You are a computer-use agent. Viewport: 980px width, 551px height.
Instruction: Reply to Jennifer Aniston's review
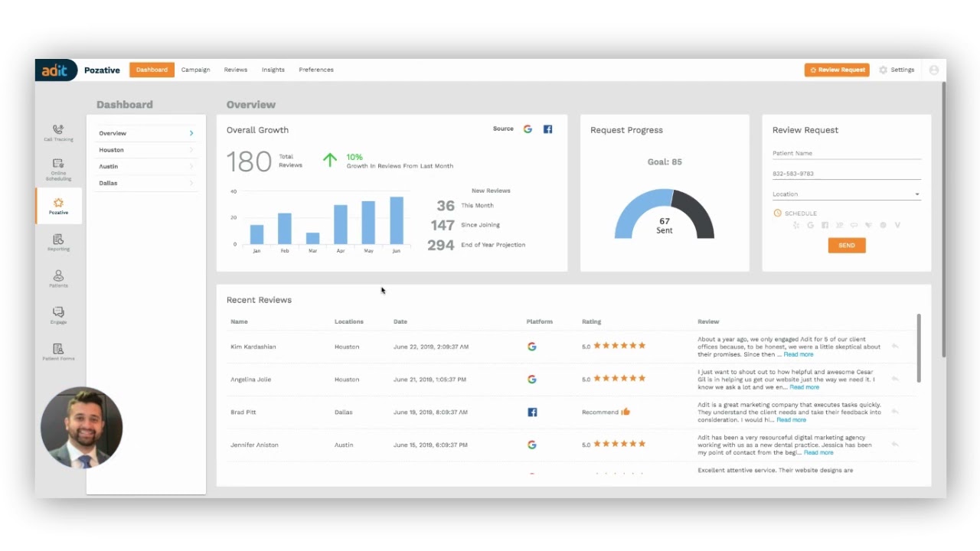coord(895,445)
